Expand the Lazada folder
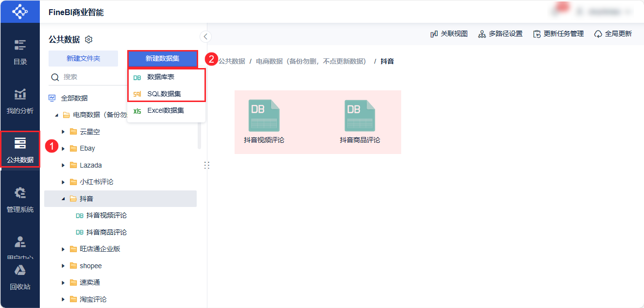Screen dimensions: 644x308 pos(63,165)
